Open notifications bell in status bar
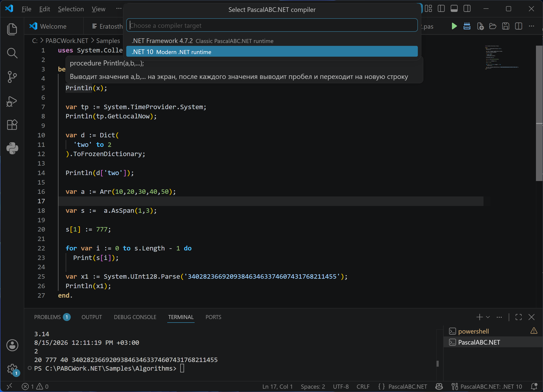This screenshot has height=392, width=543. point(534,386)
